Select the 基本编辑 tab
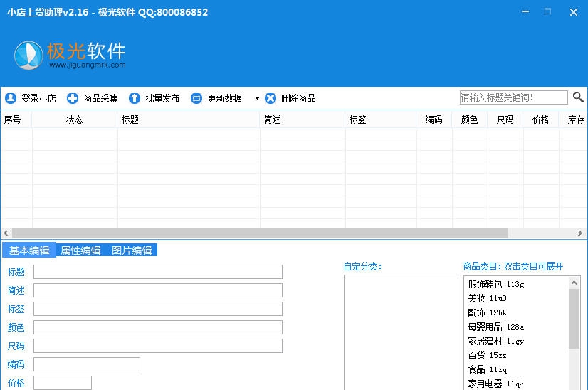This screenshot has width=588, height=390. pyautogui.click(x=29, y=251)
